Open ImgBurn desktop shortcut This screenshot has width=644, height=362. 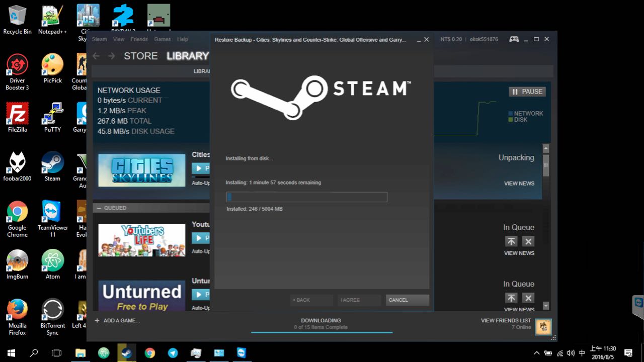point(17,265)
